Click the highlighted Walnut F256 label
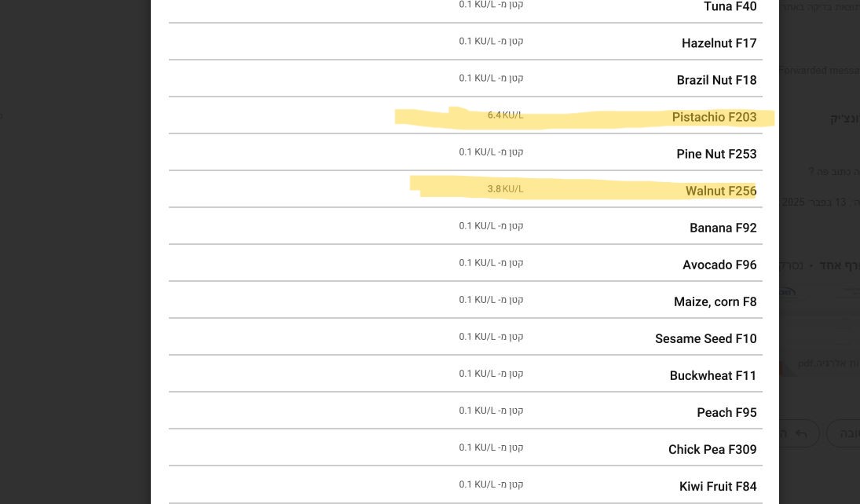 (x=720, y=192)
